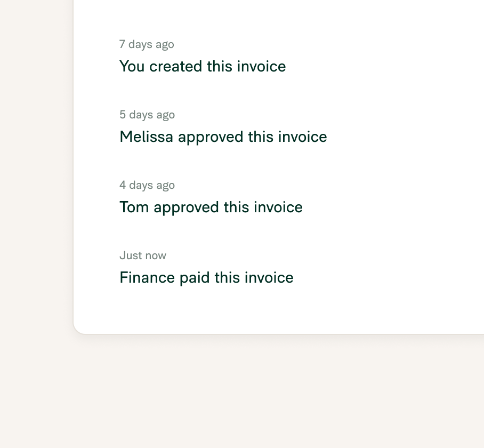Click "invoice" in the Finance paid entry
The image size is (484, 448).
pyautogui.click(x=269, y=277)
